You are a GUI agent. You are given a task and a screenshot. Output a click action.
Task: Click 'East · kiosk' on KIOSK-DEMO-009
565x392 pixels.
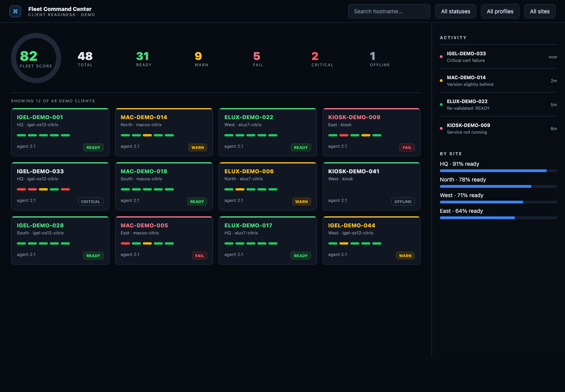340,125
